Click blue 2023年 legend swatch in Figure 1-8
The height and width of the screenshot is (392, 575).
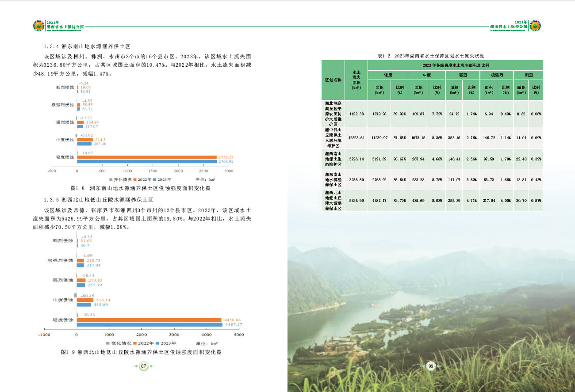[x=154, y=179]
